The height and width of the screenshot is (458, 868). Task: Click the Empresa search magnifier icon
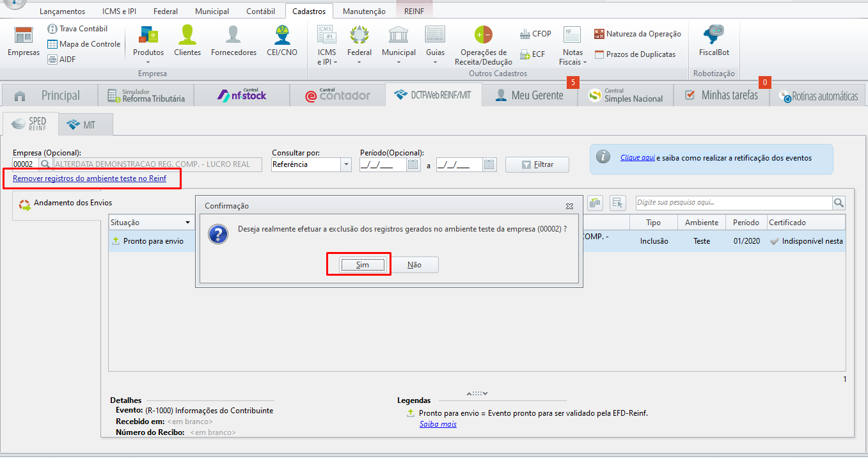45,164
